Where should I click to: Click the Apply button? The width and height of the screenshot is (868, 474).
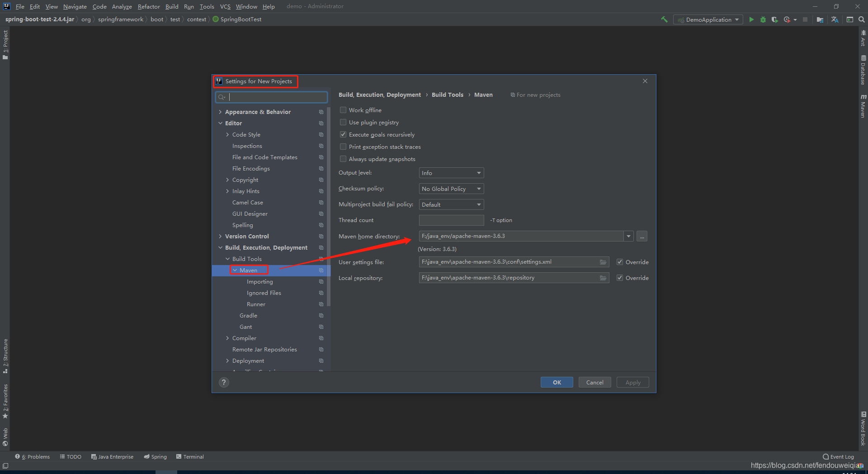click(x=633, y=382)
